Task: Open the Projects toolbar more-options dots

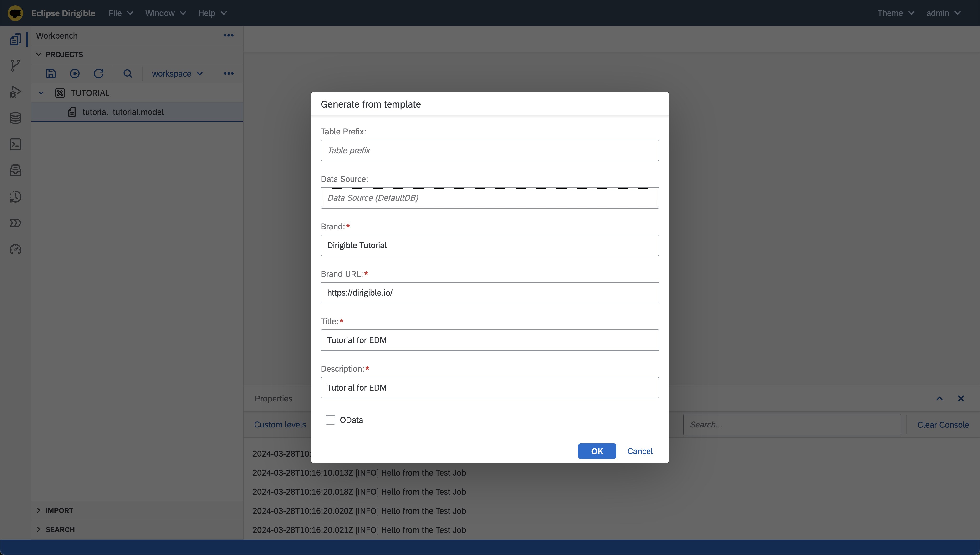Action: pos(229,74)
